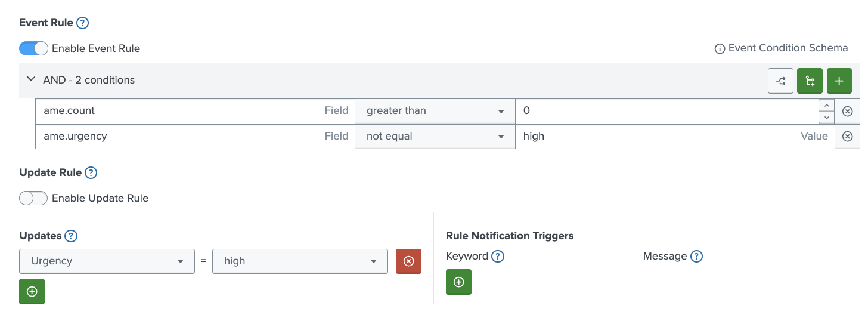868x327 pixels.
Task: Open Message help tooltip icon
Action: click(x=696, y=257)
